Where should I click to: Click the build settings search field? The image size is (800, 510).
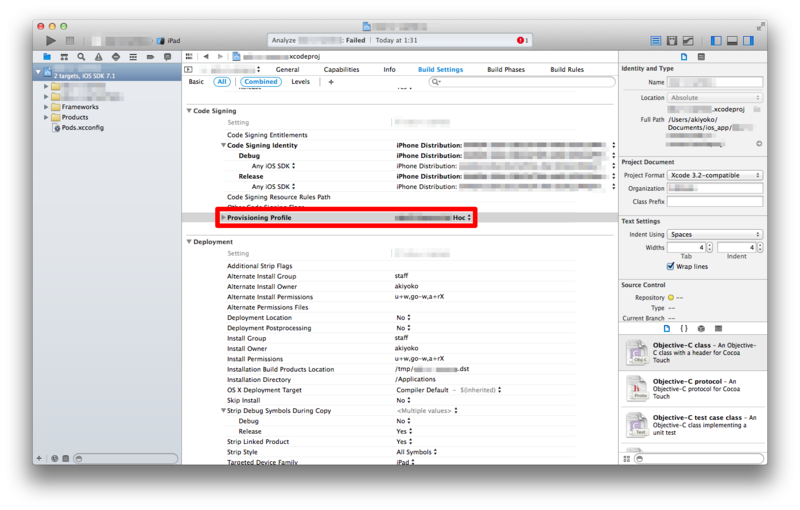[x=522, y=82]
